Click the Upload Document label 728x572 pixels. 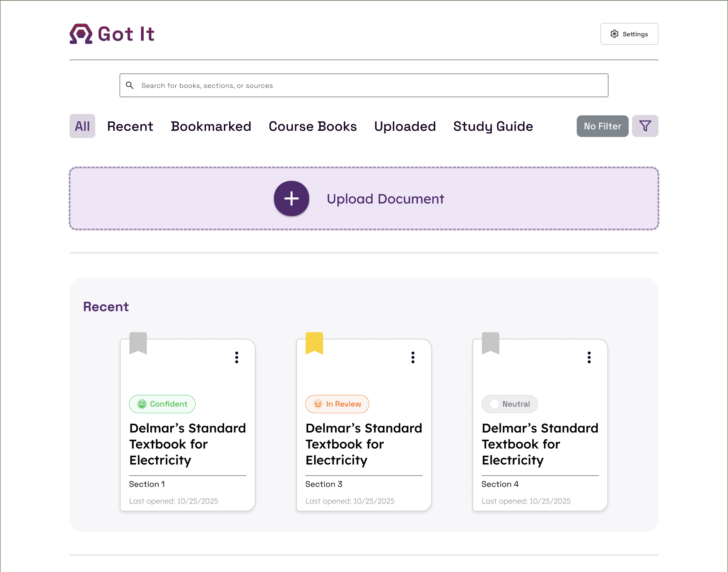click(385, 199)
